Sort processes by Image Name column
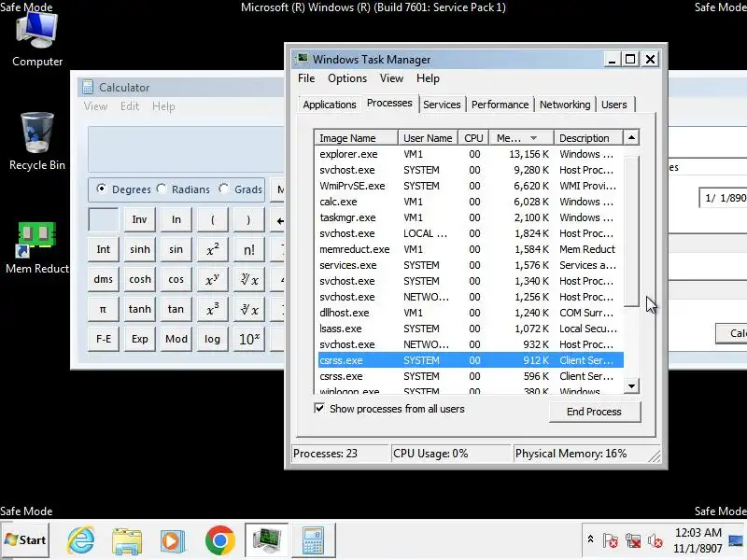Viewport: 747px width, 560px height. point(356,137)
